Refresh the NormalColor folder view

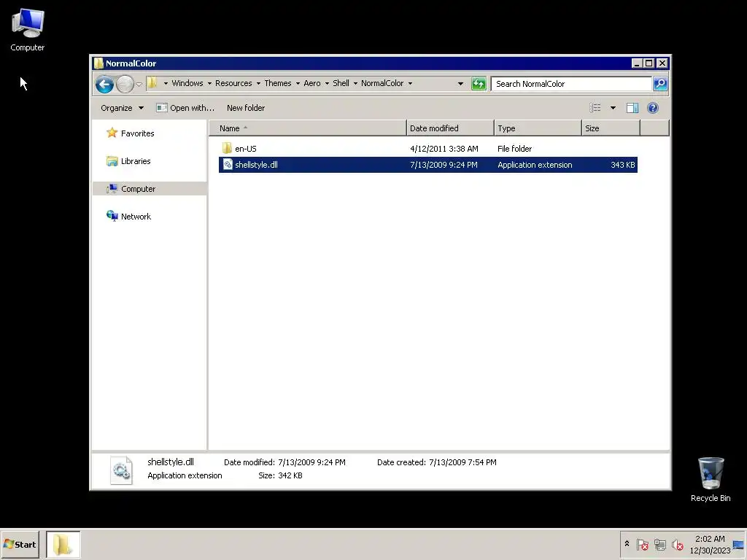pos(479,84)
